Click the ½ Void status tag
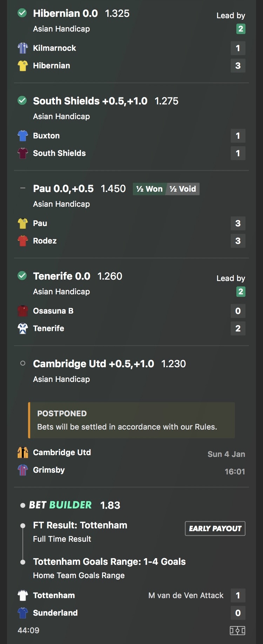Viewport: 263px width, 644px height. tap(183, 189)
